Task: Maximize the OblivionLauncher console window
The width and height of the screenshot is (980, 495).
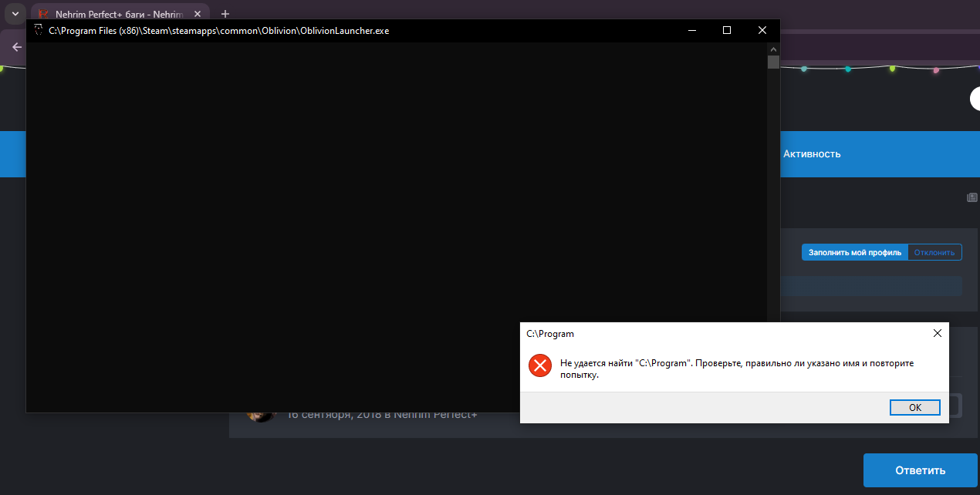Action: 726,30
